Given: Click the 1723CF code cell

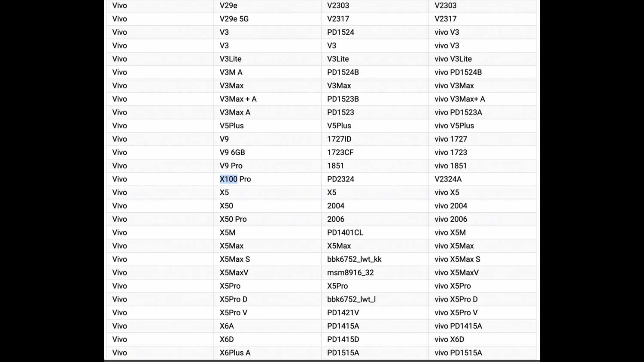Looking at the screenshot, I should tap(340, 152).
